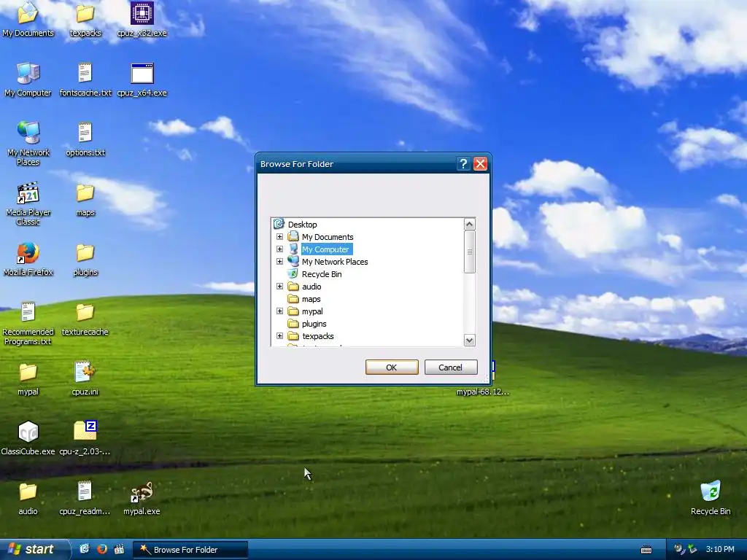Cancel the Browse For Folder dialog
The height and width of the screenshot is (560, 747).
450,367
